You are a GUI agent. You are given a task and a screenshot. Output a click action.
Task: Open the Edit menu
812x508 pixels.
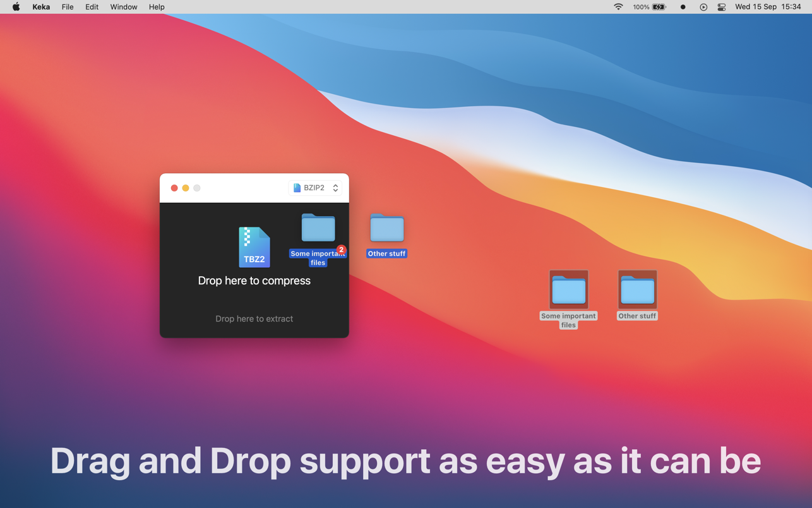92,7
